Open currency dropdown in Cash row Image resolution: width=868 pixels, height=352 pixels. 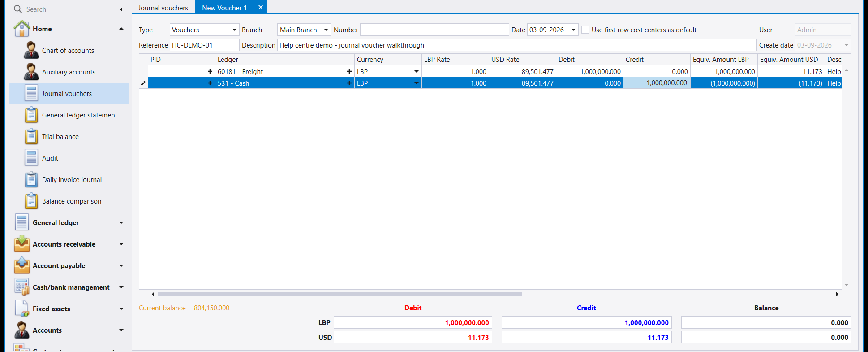pos(417,83)
